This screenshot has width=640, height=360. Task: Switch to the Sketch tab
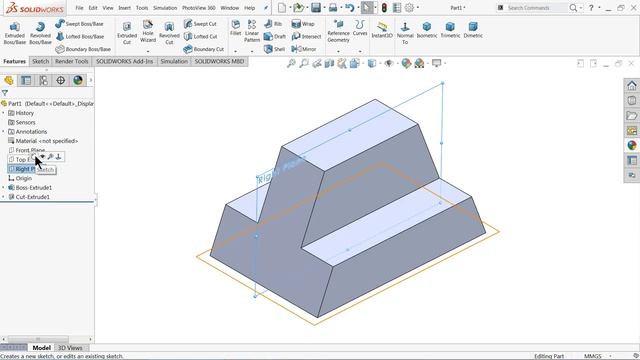pos(40,61)
